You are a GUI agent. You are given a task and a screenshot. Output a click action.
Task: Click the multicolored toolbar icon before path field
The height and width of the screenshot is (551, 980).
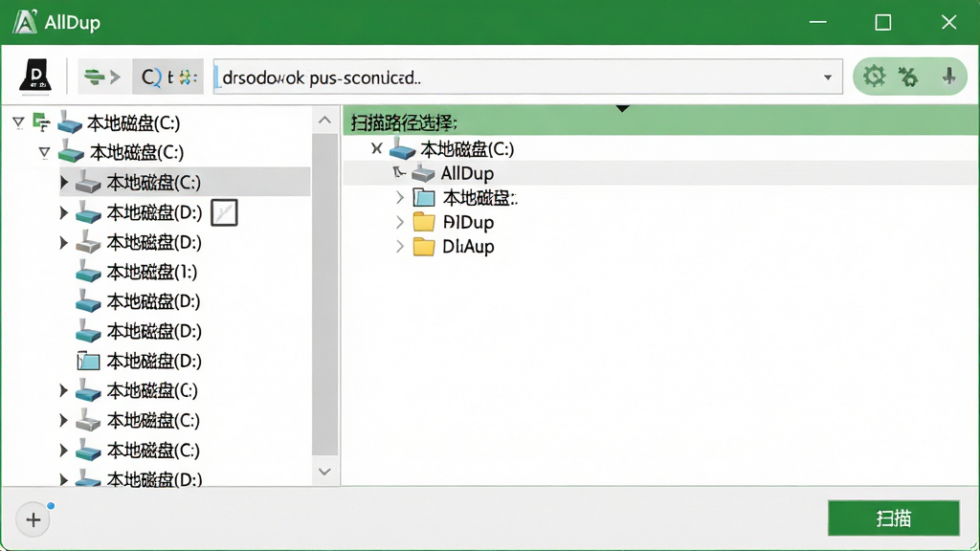[x=188, y=77]
